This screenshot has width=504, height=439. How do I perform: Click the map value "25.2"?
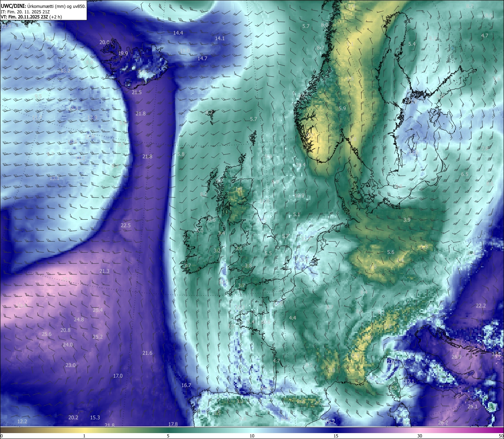tap(98, 337)
